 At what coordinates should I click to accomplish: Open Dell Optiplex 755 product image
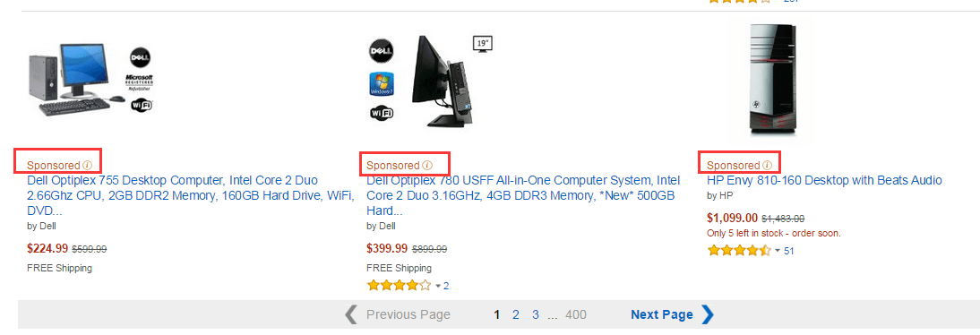91,80
